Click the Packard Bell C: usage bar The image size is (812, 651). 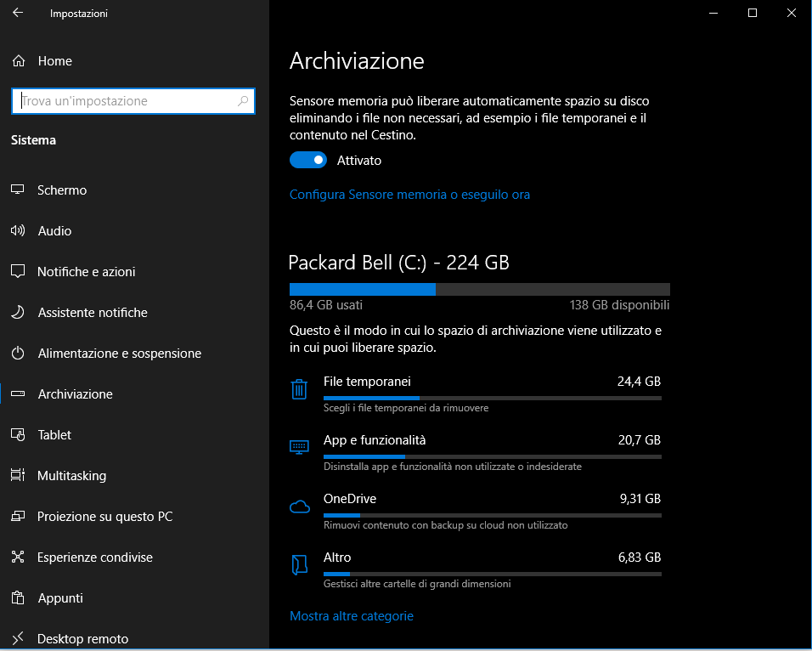(479, 289)
